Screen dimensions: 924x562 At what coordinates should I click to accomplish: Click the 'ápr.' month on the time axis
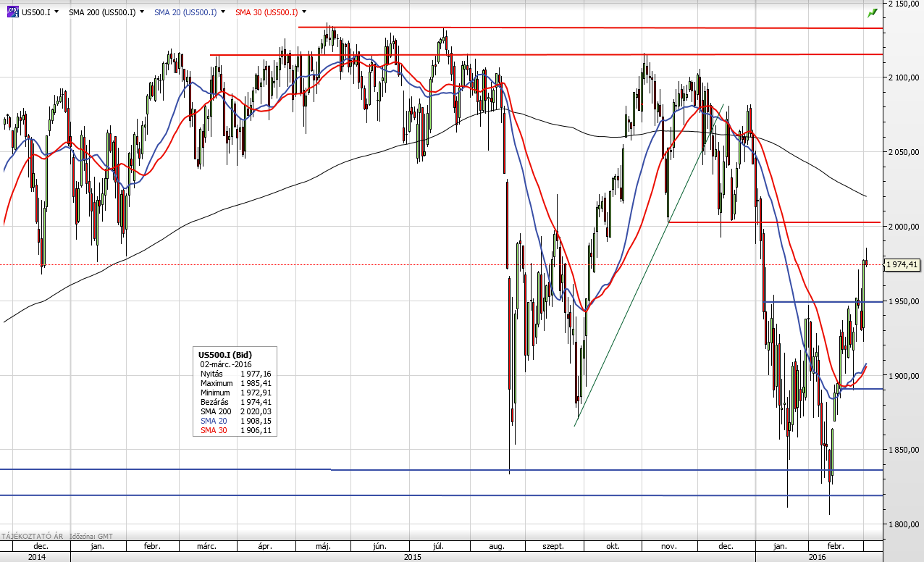point(265,545)
